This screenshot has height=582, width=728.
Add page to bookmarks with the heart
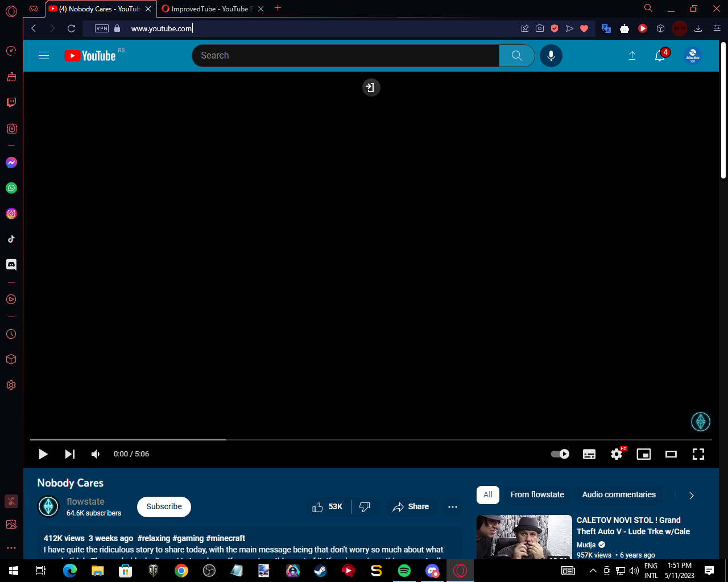tap(584, 28)
